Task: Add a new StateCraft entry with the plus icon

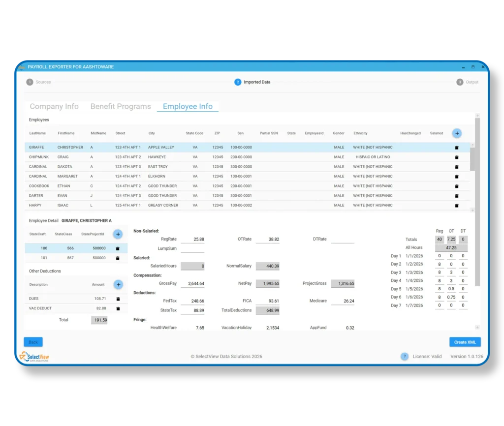Action: pos(118,234)
